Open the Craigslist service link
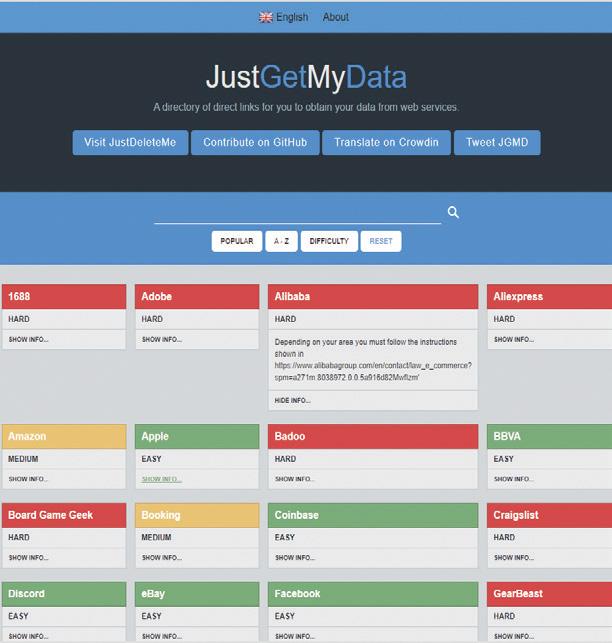The width and height of the screenshot is (612, 643). (549, 515)
